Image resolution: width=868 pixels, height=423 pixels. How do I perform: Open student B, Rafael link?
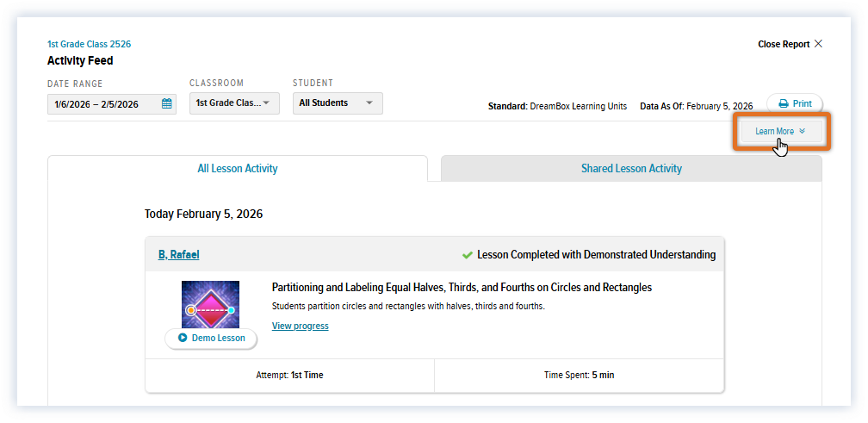179,255
